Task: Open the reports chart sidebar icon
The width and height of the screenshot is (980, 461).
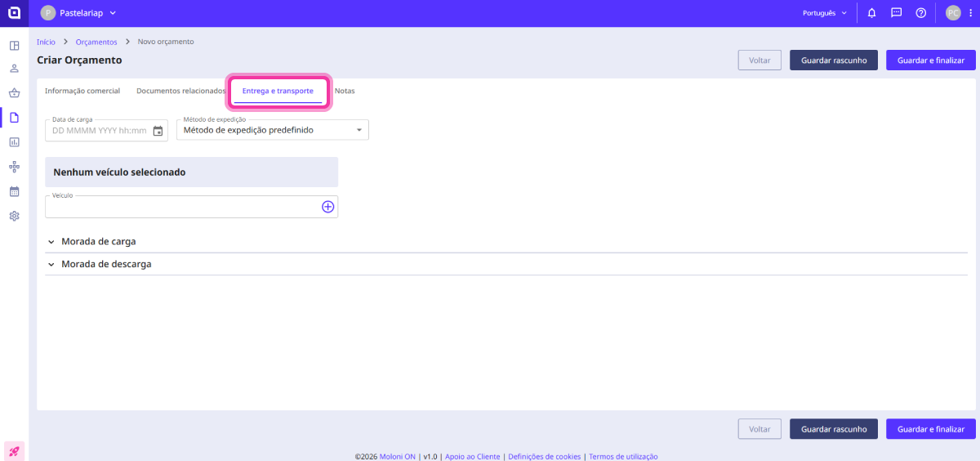Action: point(14,142)
